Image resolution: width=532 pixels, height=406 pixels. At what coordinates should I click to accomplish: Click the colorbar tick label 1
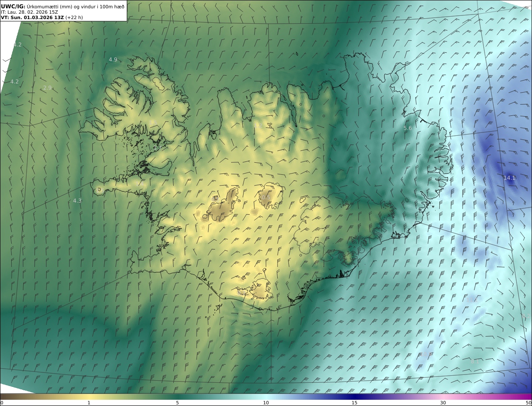pos(89,403)
